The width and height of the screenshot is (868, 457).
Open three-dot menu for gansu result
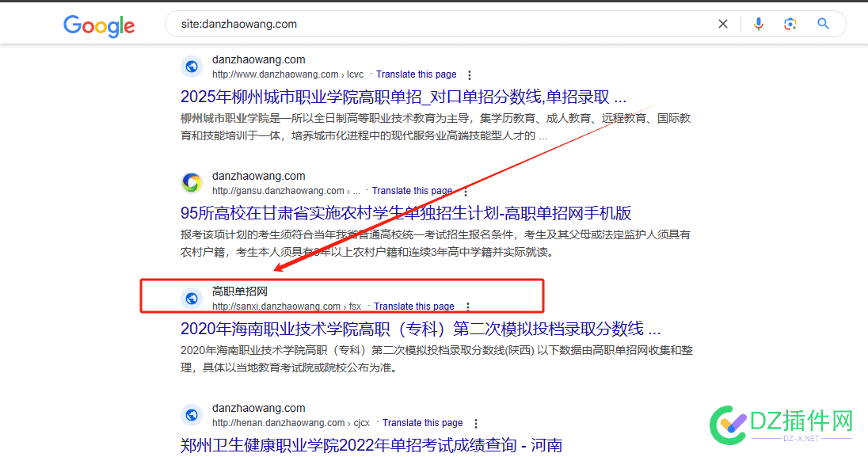466,192
